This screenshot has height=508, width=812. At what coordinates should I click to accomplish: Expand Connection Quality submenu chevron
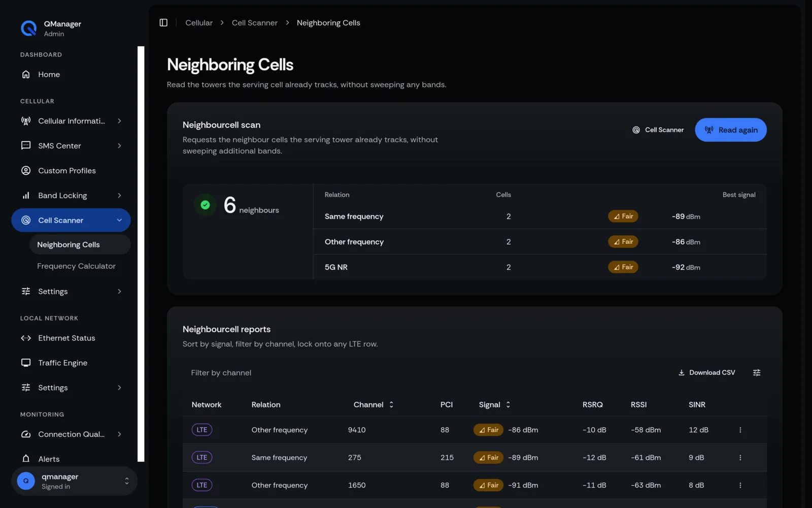pos(119,434)
